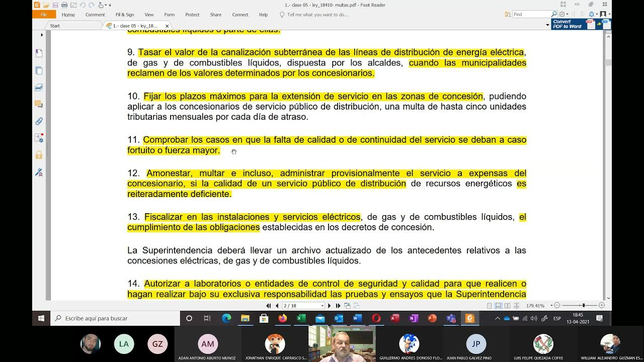Open the comments panel in sidebar
The image size is (644, 362).
39,104
